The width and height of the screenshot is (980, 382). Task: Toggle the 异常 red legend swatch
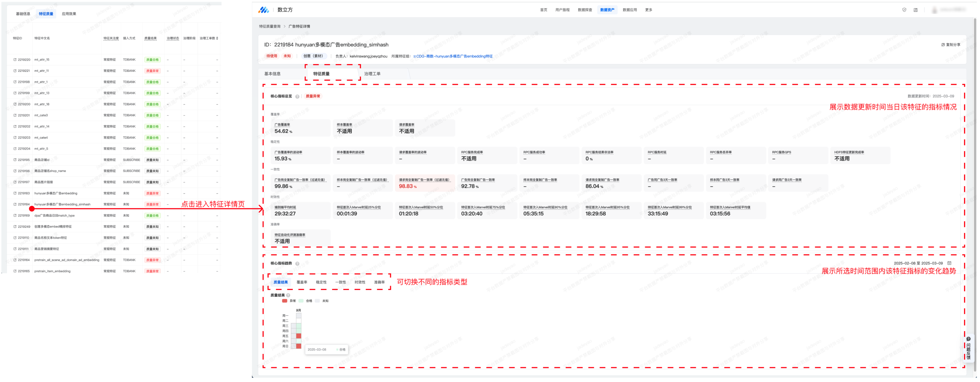(x=285, y=301)
